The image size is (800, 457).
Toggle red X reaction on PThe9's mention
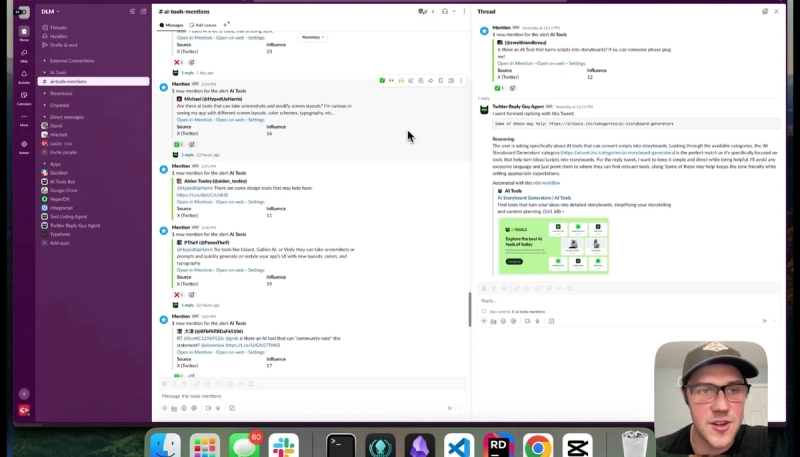point(178,295)
